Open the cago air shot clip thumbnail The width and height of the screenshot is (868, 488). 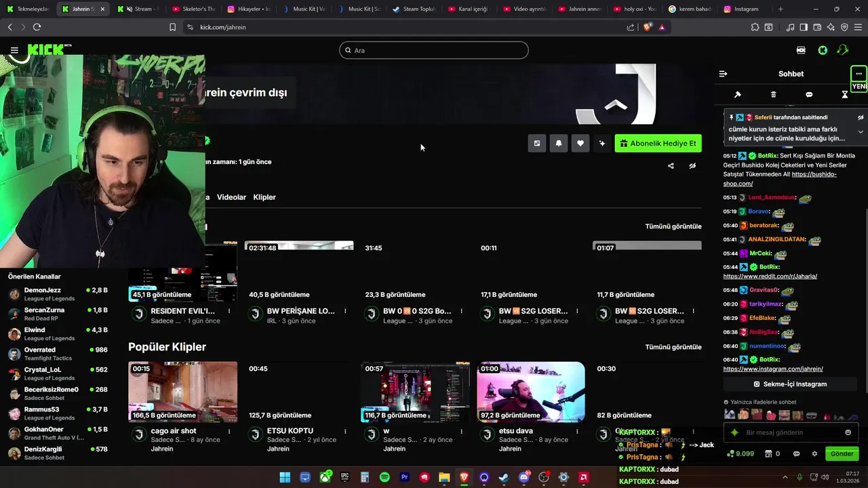click(183, 392)
